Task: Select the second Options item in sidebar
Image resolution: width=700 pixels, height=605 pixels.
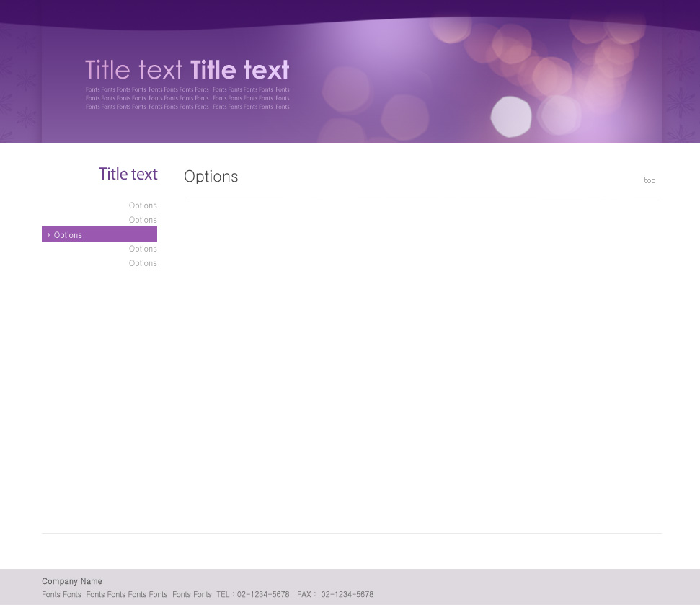Action: (x=143, y=221)
